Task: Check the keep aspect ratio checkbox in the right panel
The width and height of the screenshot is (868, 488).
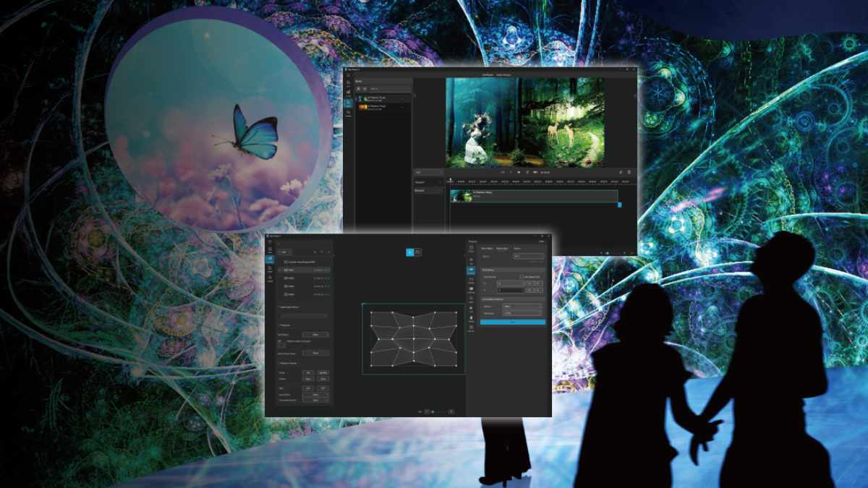Action: 523,277
